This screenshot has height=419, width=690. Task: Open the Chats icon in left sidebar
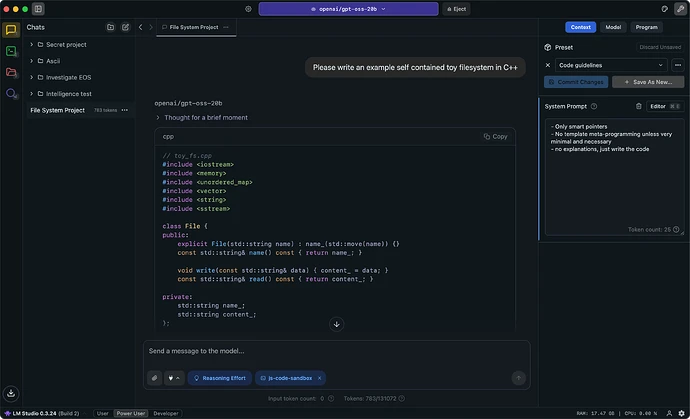[11, 30]
